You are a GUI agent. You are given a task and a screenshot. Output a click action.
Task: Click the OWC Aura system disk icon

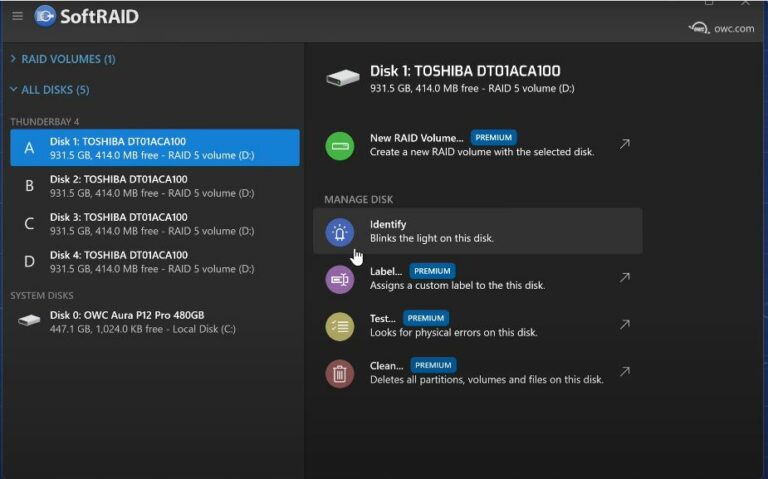[29, 321]
